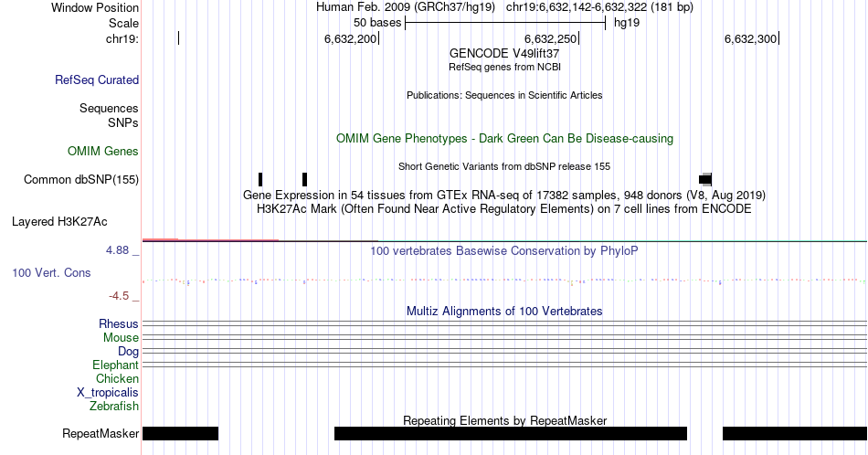This screenshot has width=868, height=455.
Task: Click the OMIM Genes track label
Action: (x=103, y=151)
